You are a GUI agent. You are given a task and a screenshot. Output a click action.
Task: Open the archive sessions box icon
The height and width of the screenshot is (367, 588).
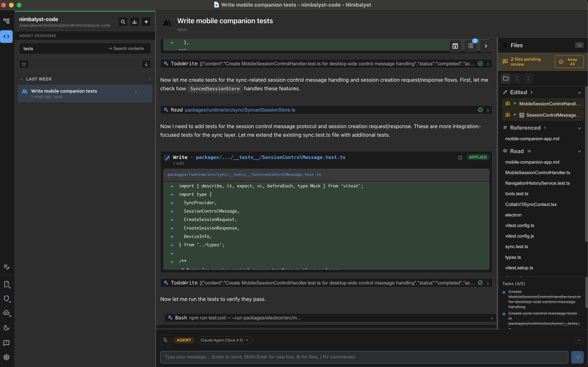click(24, 64)
